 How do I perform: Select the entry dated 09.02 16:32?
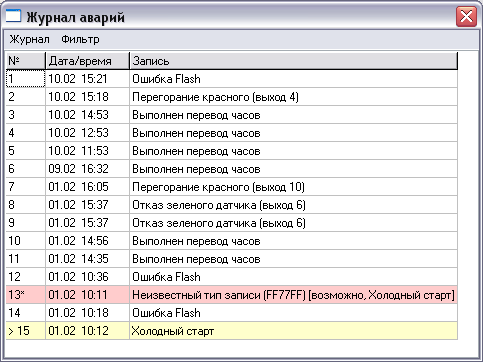[x=232, y=169]
